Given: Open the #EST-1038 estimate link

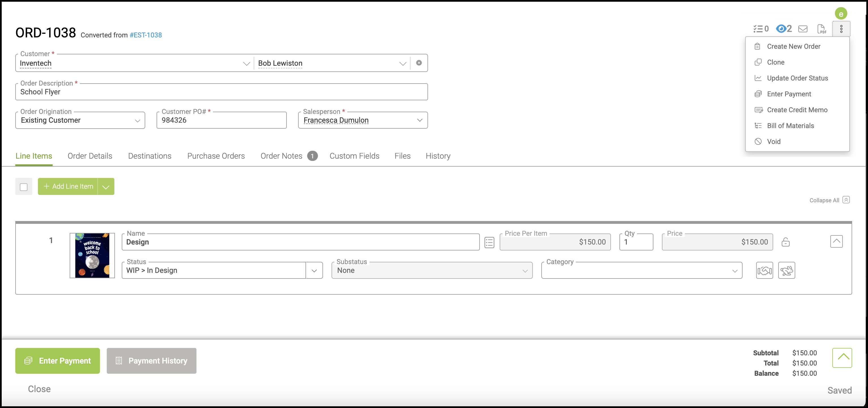Looking at the screenshot, I should [x=146, y=35].
